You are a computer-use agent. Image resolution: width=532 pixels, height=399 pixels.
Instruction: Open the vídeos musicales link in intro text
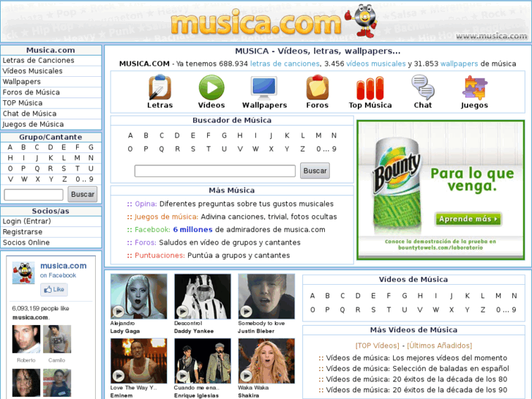375,64
